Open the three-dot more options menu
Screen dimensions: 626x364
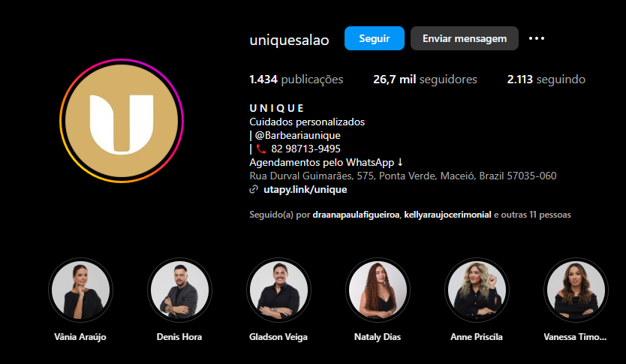[x=537, y=38]
